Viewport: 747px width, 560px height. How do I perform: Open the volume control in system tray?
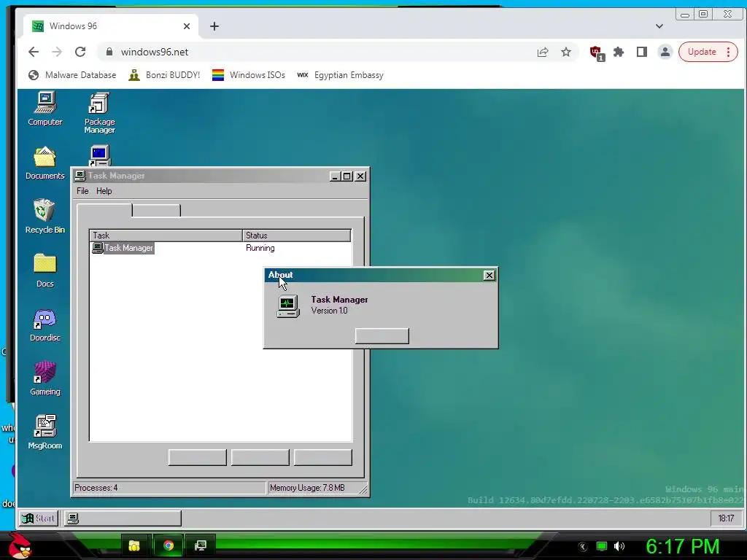(619, 546)
